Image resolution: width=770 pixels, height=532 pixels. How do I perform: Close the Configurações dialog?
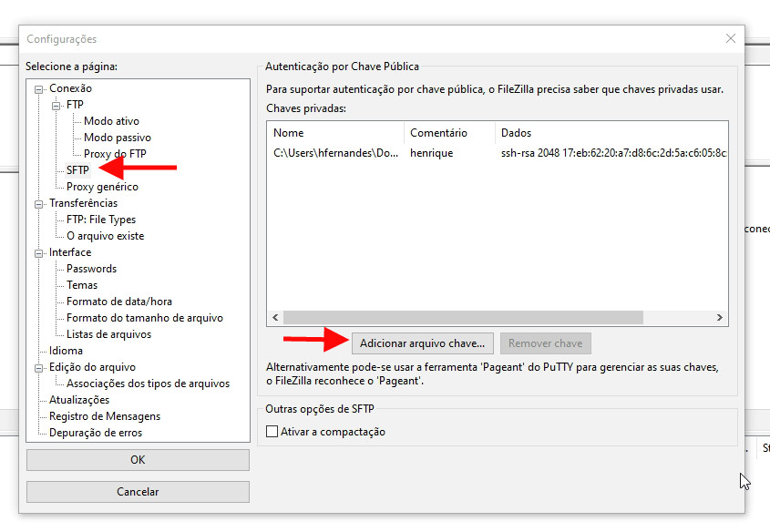click(x=731, y=38)
